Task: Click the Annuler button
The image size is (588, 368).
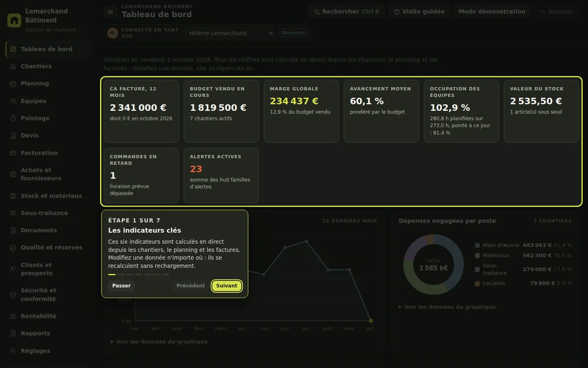Action: [x=557, y=11]
